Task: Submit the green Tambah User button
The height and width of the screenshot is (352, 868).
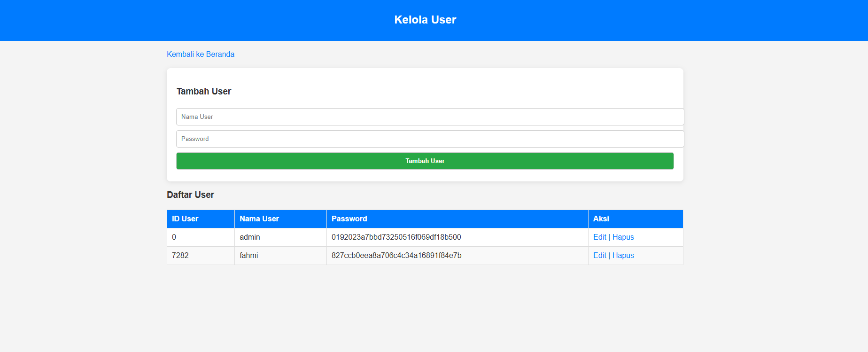Action: point(425,161)
